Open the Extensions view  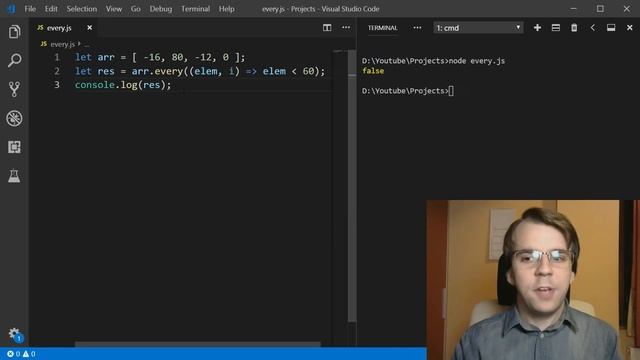pos(14,147)
